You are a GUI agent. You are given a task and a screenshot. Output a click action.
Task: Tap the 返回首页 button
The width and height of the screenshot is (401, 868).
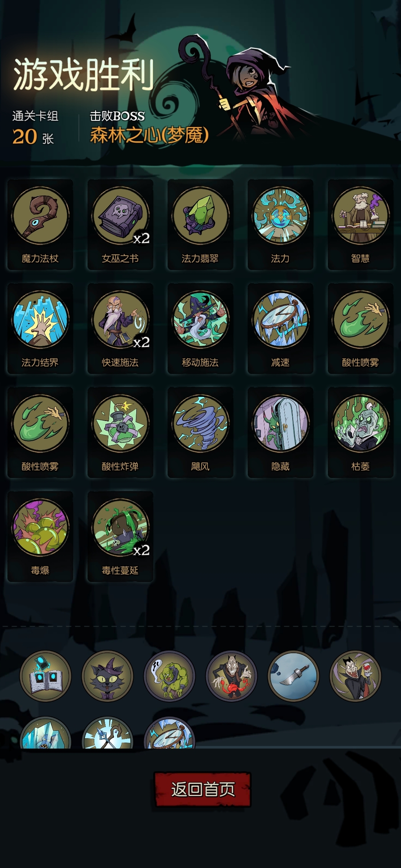[x=202, y=789]
